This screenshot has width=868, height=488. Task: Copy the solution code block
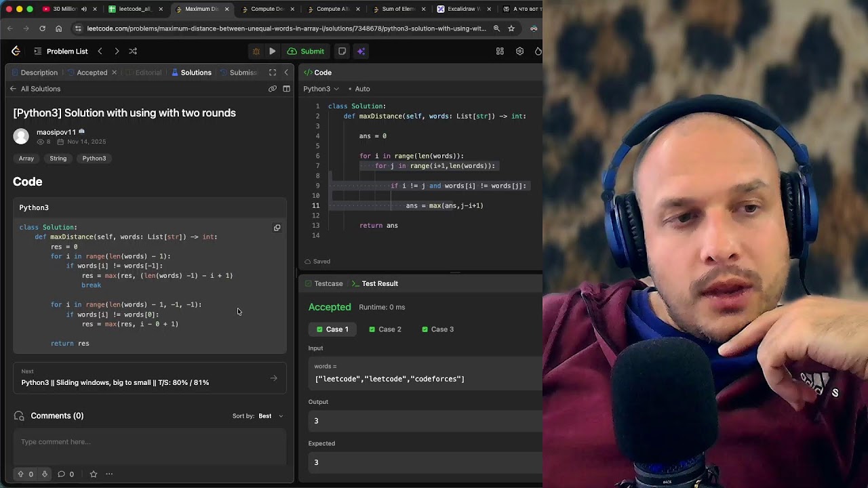click(277, 228)
